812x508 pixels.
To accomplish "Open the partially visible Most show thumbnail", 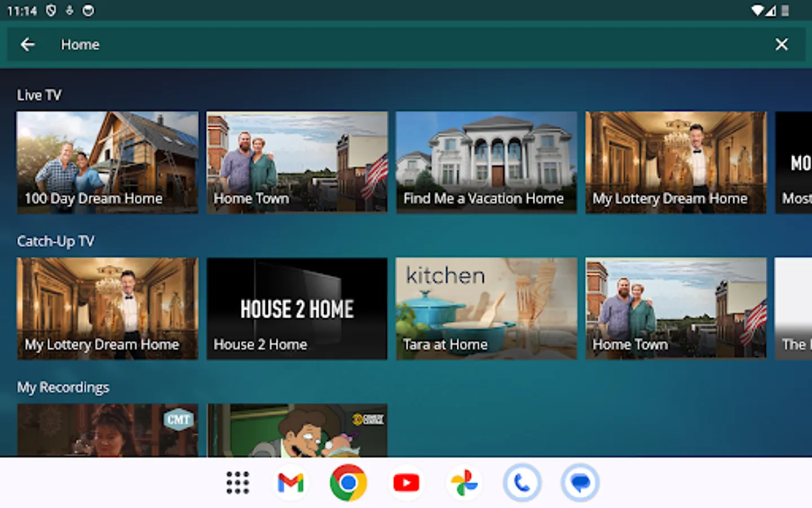I will click(793, 162).
